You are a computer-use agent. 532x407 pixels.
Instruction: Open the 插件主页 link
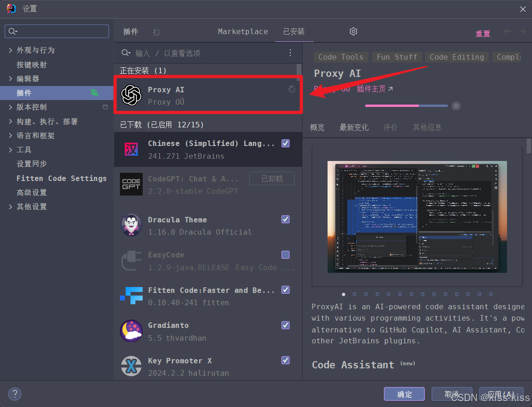click(374, 89)
